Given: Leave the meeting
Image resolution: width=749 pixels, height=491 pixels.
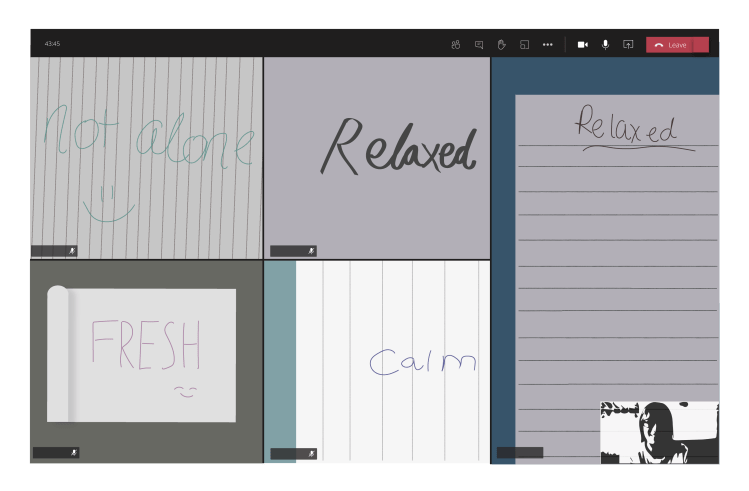Looking at the screenshot, I should click(670, 44).
